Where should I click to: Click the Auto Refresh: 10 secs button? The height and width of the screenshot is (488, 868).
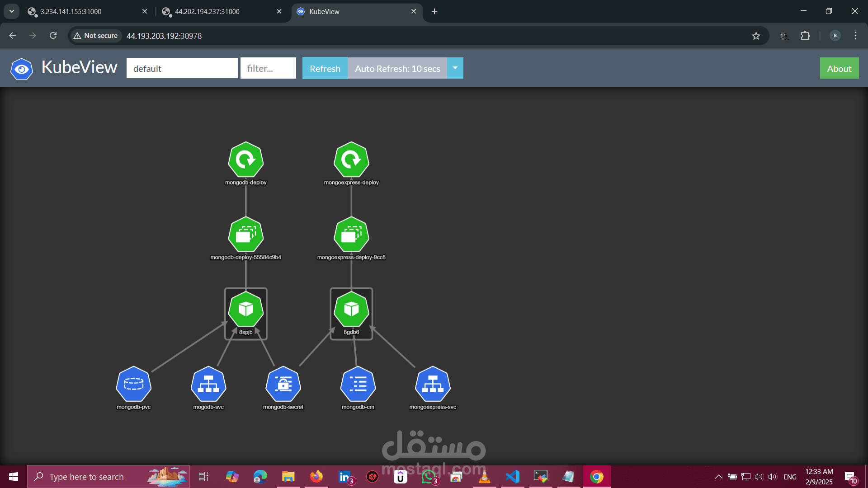397,68
